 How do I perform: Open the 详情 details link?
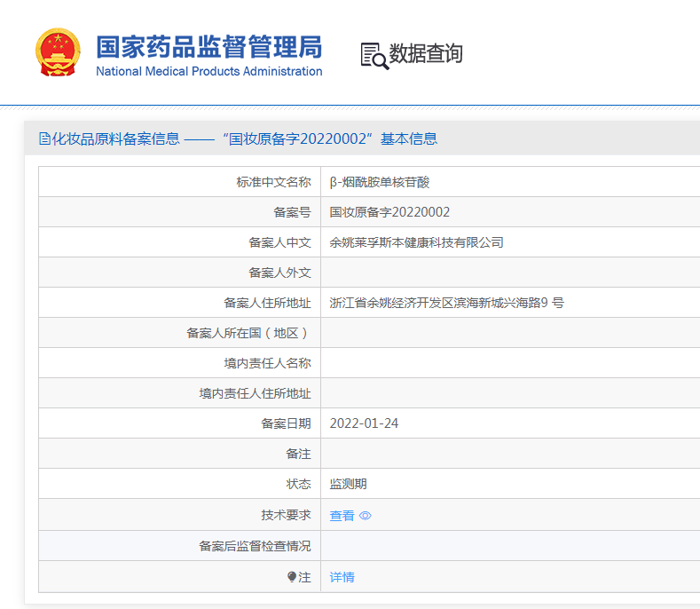(x=342, y=577)
